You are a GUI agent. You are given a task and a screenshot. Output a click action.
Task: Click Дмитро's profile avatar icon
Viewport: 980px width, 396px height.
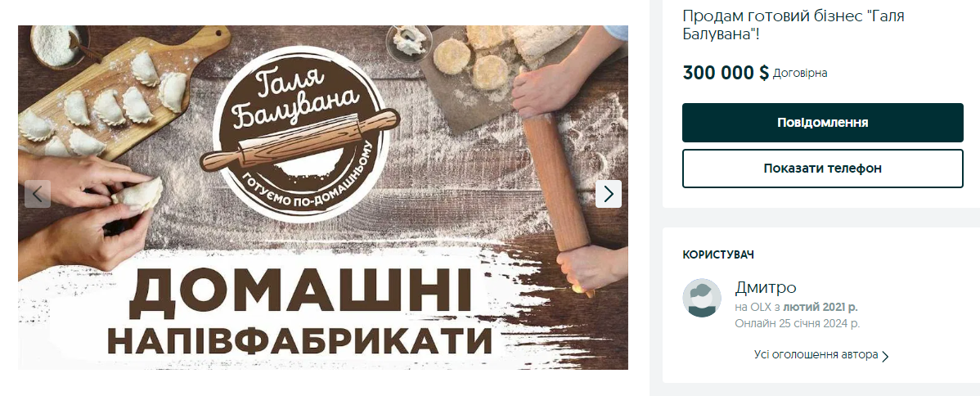tap(702, 298)
